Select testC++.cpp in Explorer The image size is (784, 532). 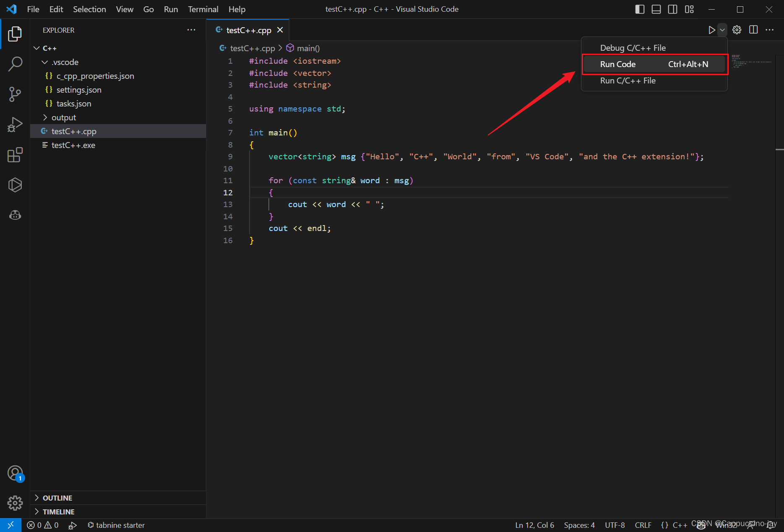(118, 131)
